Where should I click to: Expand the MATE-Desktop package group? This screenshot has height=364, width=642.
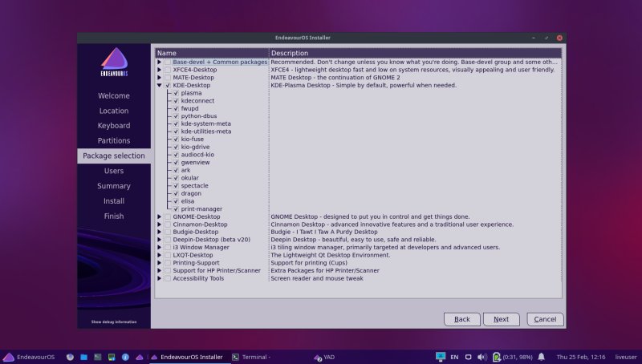(159, 78)
